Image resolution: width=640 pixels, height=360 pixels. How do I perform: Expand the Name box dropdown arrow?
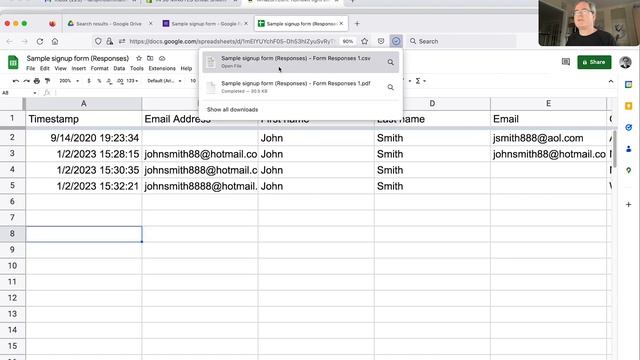[x=35, y=93]
